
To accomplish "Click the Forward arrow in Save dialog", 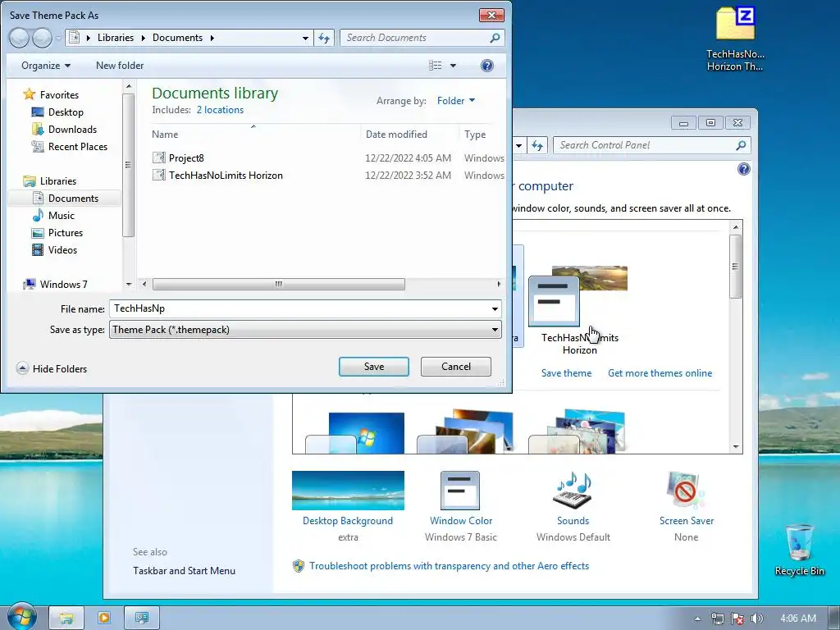I will pyautogui.click(x=42, y=38).
